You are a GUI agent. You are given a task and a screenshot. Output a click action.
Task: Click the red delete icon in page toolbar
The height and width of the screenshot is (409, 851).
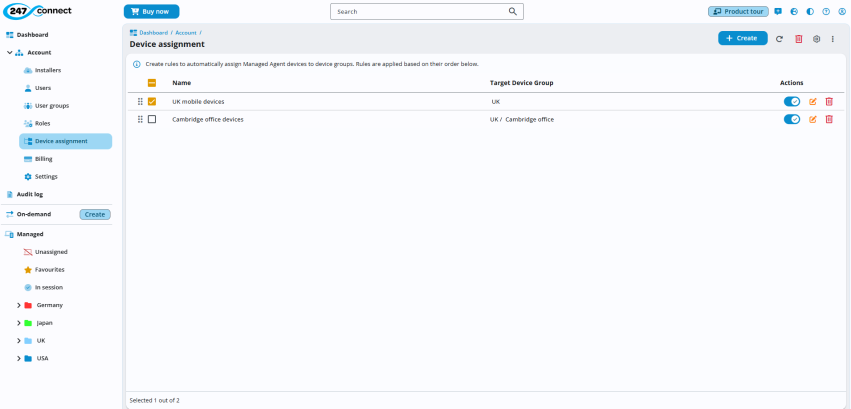click(798, 39)
